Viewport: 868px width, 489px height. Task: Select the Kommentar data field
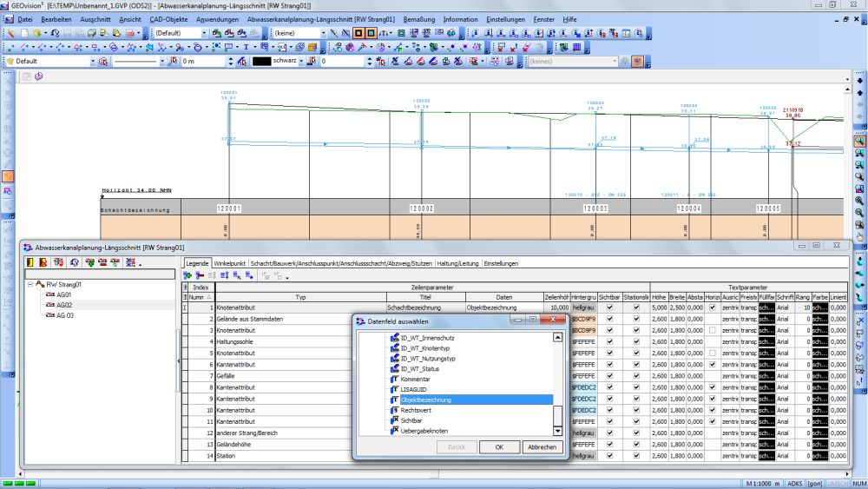click(x=415, y=380)
